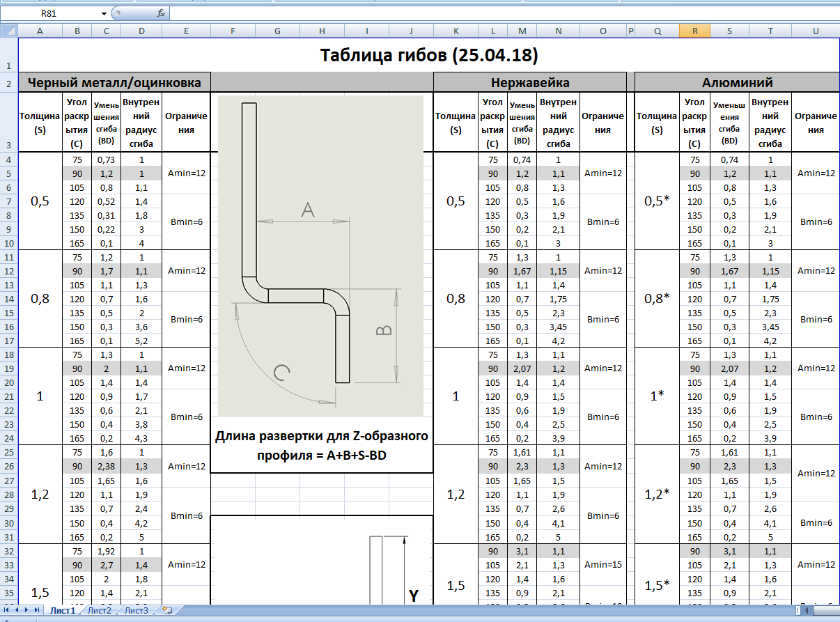This screenshot has height=622, width=840.
Task: Select 'Угол раскрытия (C)' header under Нержавейка
Action: click(492, 122)
